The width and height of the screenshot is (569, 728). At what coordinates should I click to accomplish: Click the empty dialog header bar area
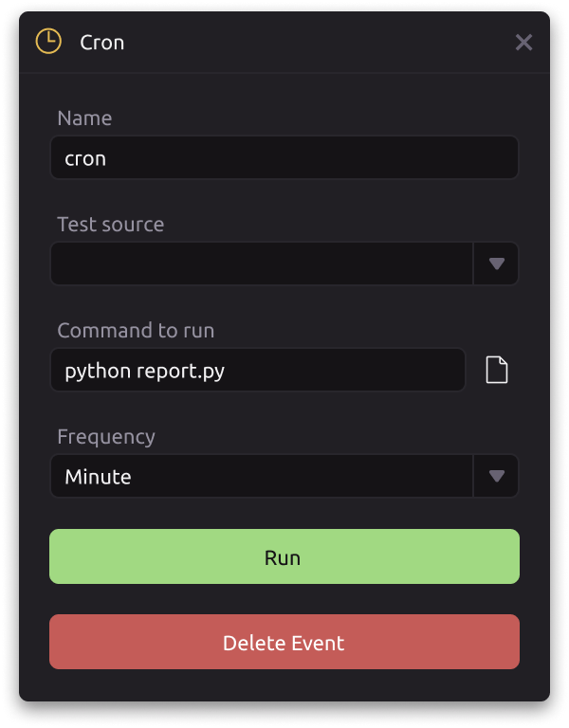316,43
